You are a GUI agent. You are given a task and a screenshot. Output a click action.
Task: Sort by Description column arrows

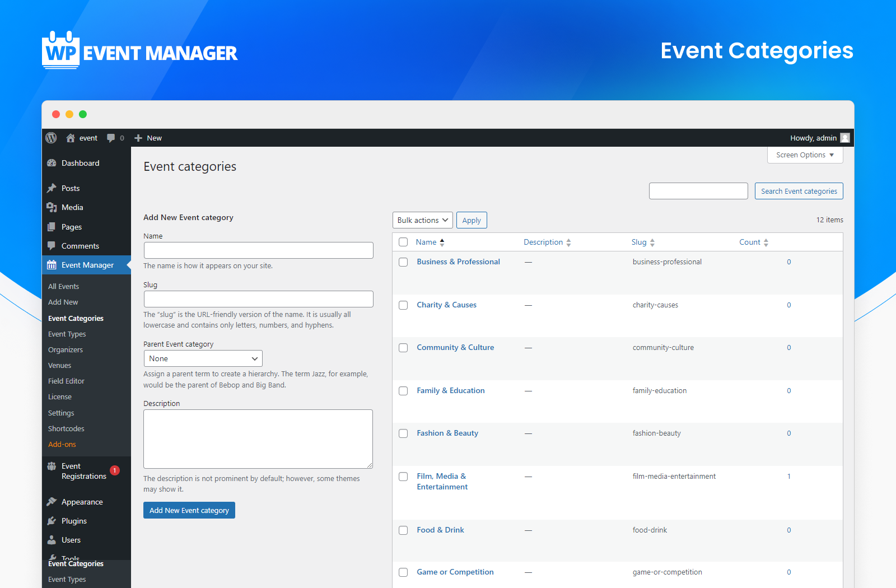(x=568, y=242)
